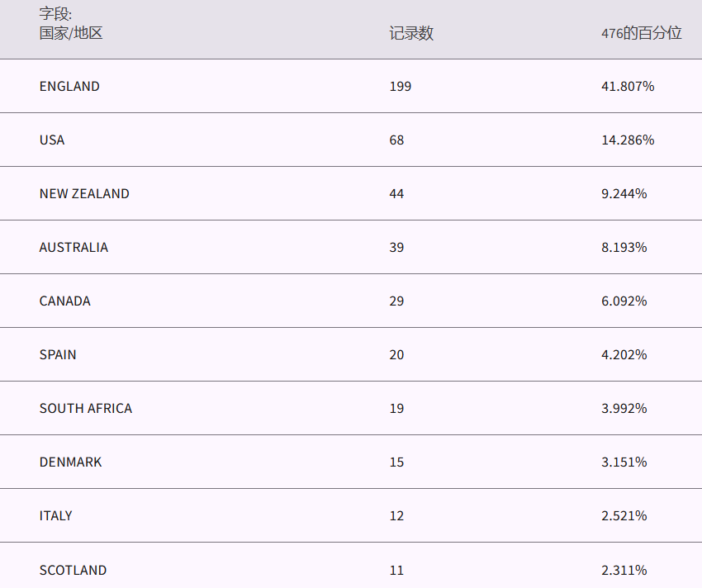Select the USA country entry

pos(52,140)
